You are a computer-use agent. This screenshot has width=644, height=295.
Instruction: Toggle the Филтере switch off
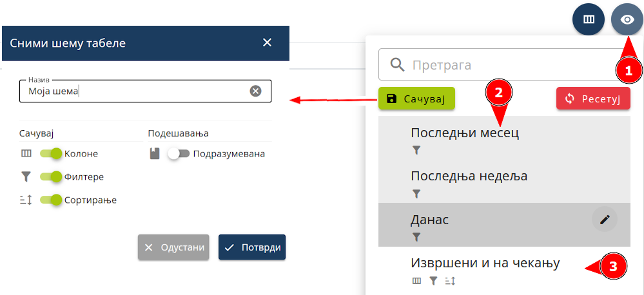click(51, 176)
